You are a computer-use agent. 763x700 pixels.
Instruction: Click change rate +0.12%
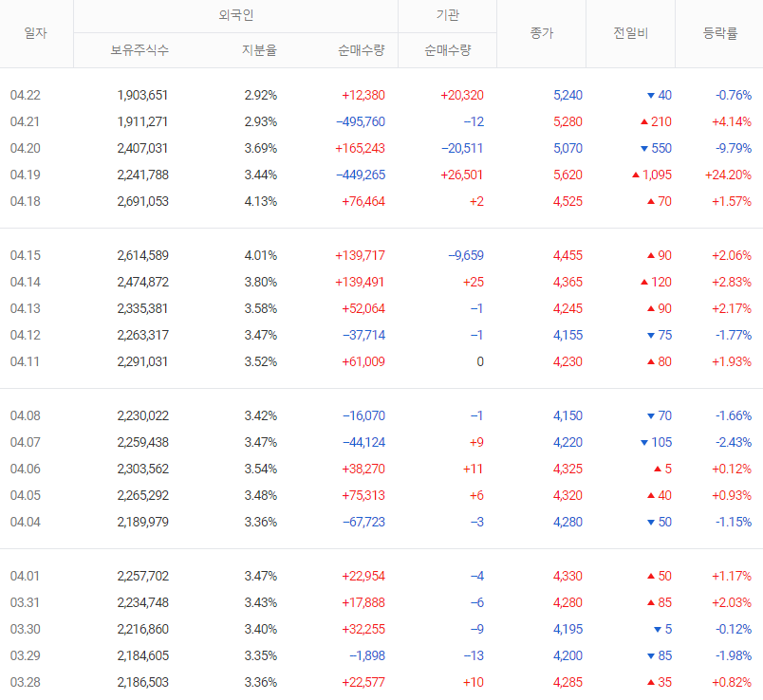click(732, 469)
